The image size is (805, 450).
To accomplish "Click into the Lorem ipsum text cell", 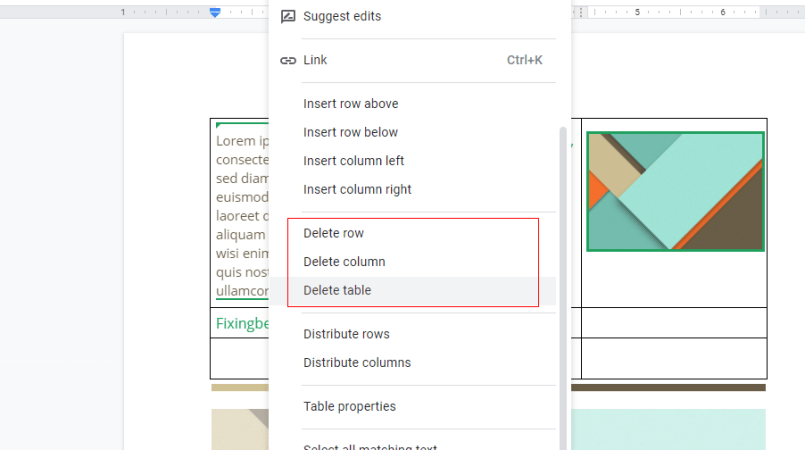I will 242,200.
